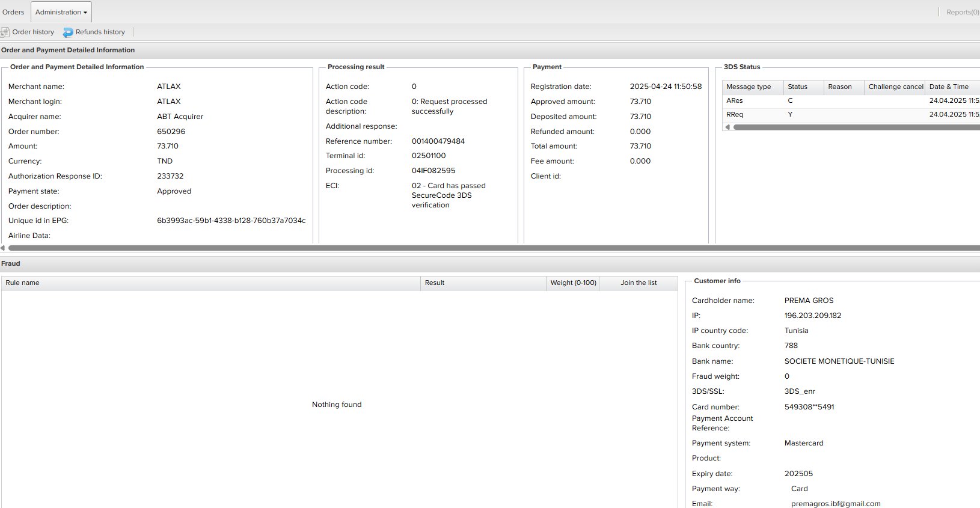Sort by the Date & Time column
Screen dimensions: 980x508
point(951,87)
